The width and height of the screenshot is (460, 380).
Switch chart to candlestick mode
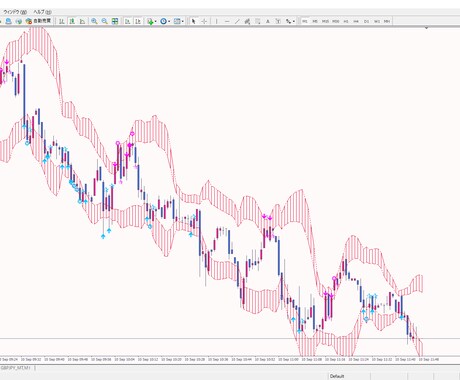click(72, 21)
